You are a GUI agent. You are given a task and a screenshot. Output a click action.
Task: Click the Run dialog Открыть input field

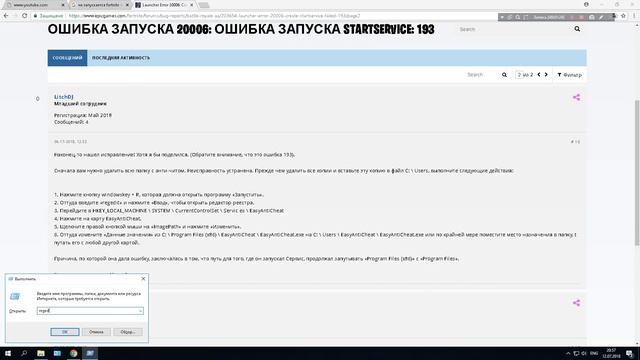tap(90, 311)
